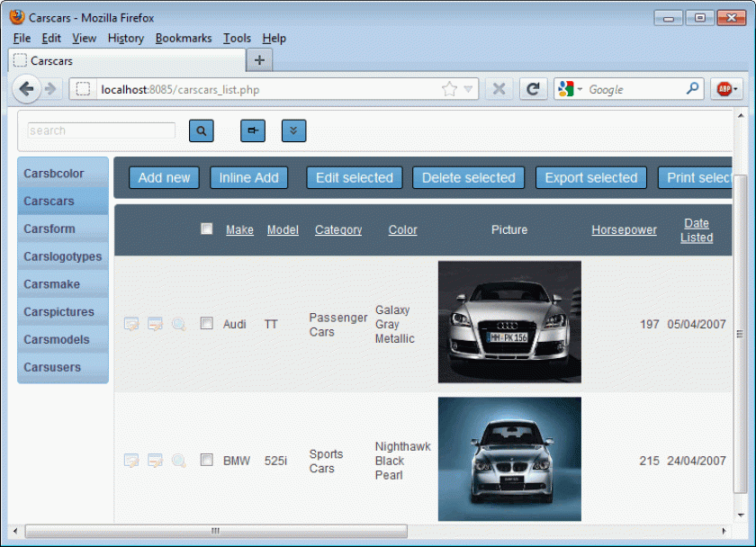This screenshot has width=756, height=547.
Task: Click the Firefox logo in the title bar
Action: [x=17, y=17]
